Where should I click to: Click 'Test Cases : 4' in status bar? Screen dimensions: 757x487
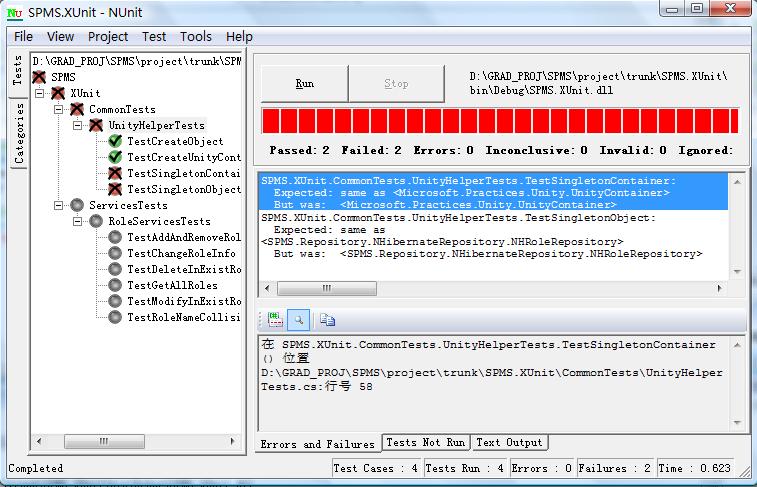pyautogui.click(x=375, y=468)
